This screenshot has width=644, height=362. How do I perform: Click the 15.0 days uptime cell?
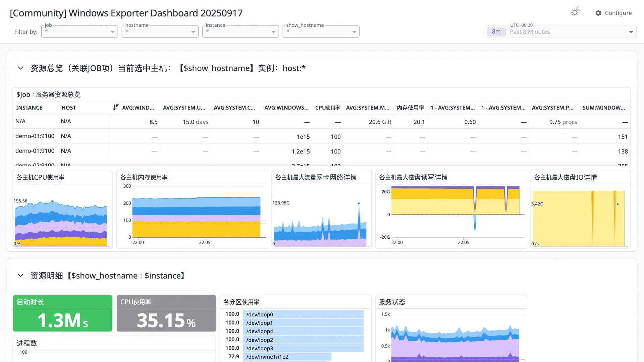tap(195, 122)
